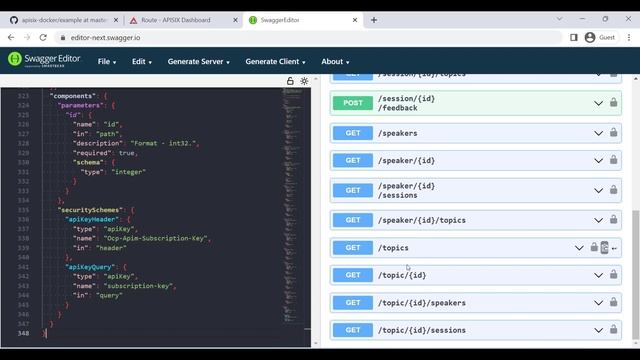
Task: Copy path icon on GET /topics row
Action: coord(604,247)
